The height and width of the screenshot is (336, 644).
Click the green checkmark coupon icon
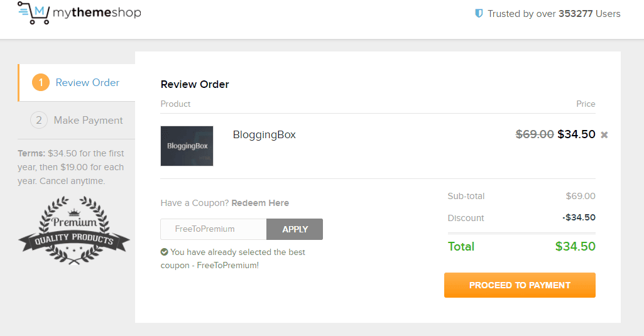click(164, 252)
